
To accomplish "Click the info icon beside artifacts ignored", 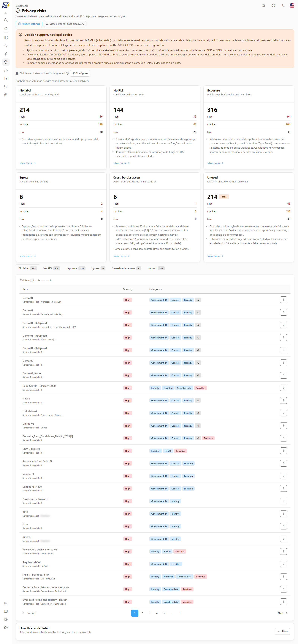I will tap(67, 73).
